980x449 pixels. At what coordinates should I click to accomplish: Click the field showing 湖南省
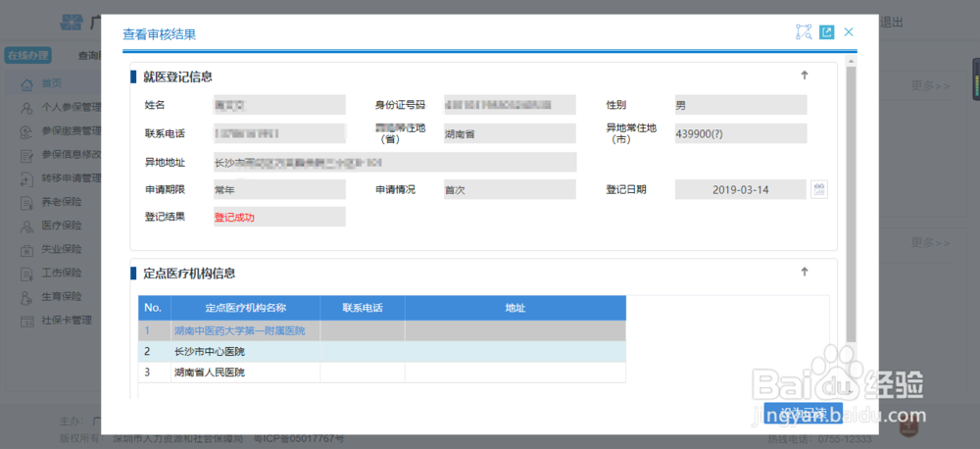(510, 133)
